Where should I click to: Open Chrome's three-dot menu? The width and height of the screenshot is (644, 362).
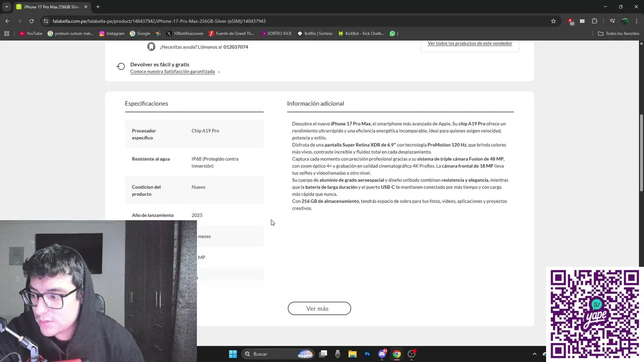(x=636, y=21)
